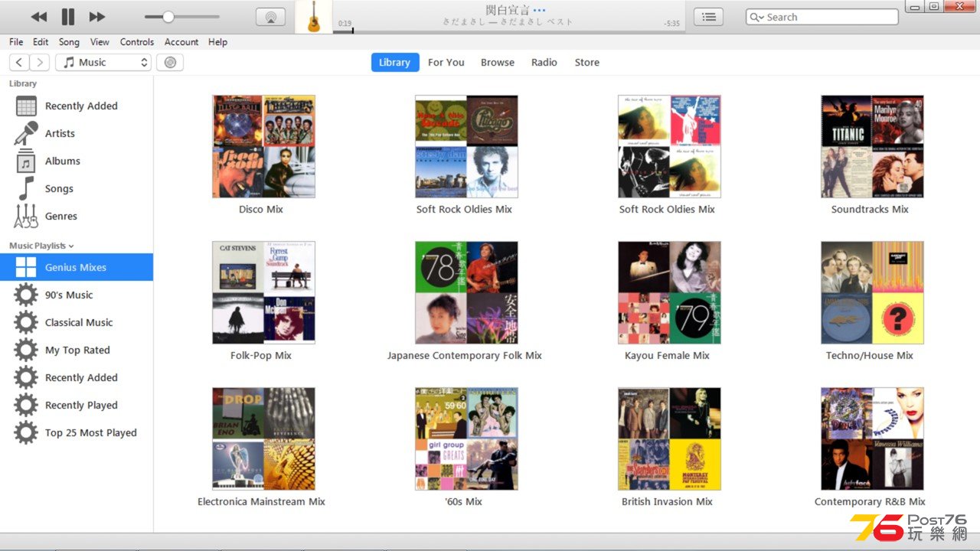Open the File menu
The height and width of the screenshot is (551, 980).
click(16, 42)
